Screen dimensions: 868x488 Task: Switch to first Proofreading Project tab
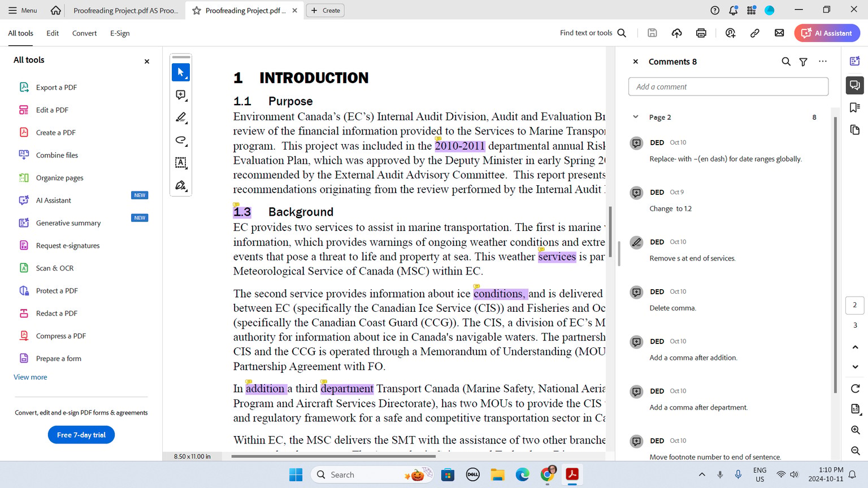[x=125, y=10]
